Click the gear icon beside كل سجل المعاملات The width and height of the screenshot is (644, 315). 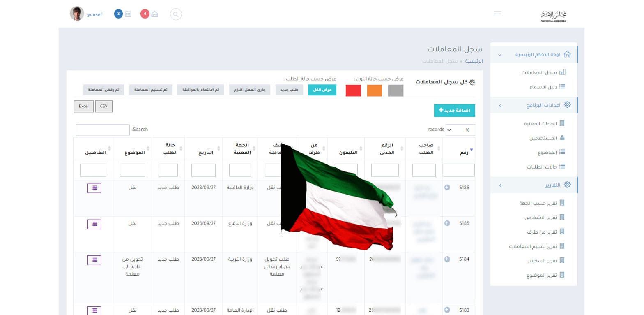(x=472, y=82)
